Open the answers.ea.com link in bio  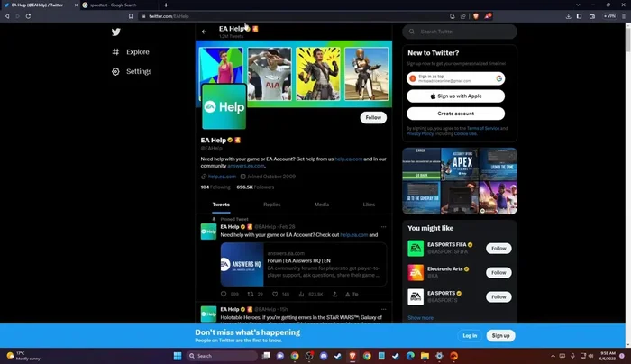tap(246, 166)
